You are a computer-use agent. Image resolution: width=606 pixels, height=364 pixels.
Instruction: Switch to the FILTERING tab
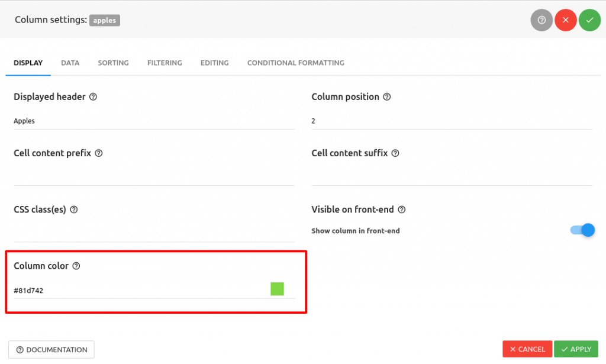(165, 63)
